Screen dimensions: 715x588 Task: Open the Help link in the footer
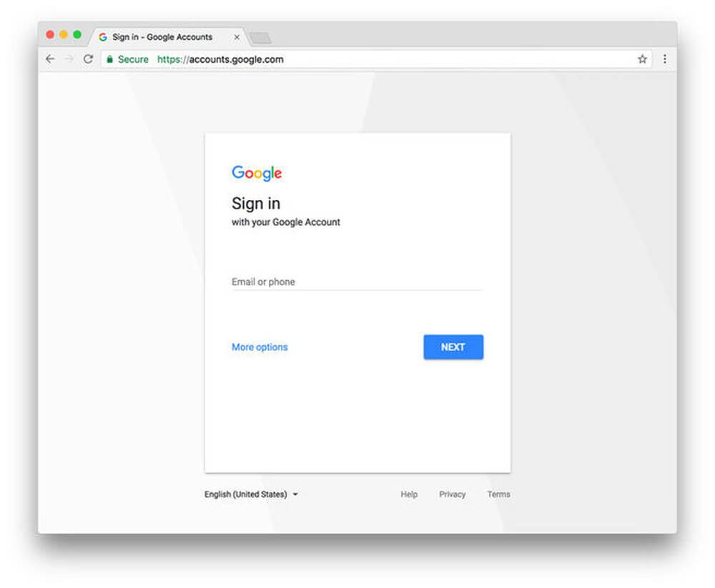pos(409,494)
